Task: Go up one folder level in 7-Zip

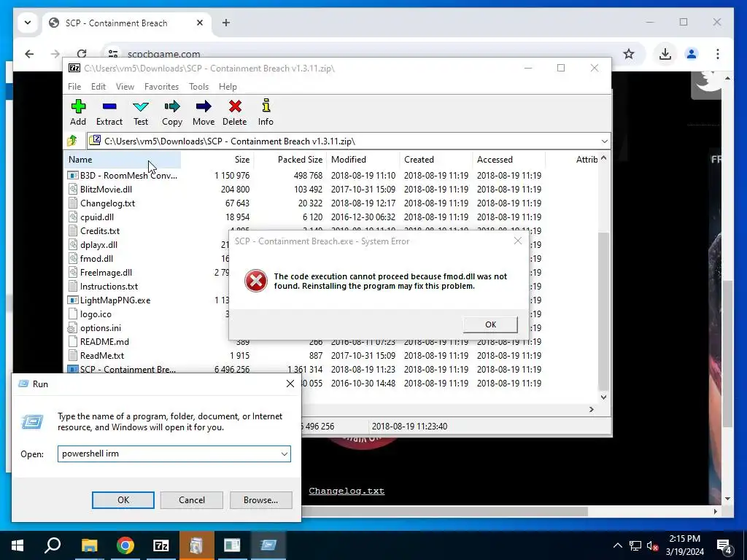Action: click(x=72, y=141)
